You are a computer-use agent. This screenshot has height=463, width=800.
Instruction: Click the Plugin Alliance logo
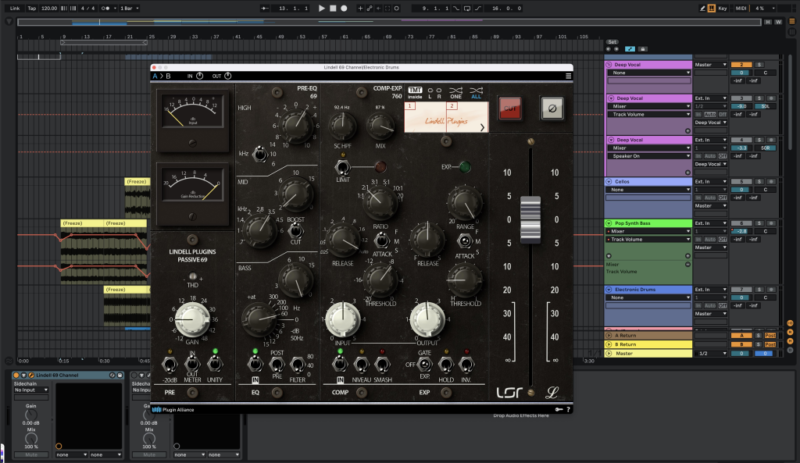(x=175, y=409)
